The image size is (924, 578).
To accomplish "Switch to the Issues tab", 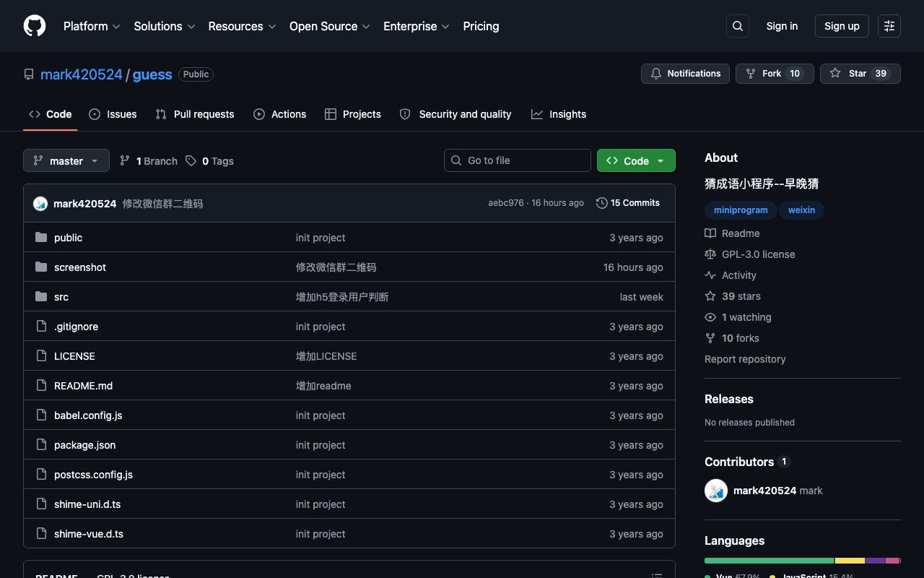I will pos(113,114).
